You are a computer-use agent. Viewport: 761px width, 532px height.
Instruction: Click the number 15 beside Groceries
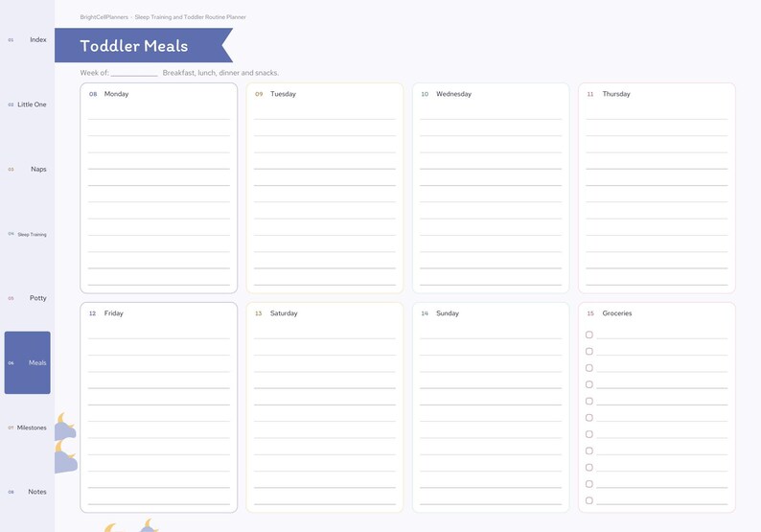[x=590, y=313]
